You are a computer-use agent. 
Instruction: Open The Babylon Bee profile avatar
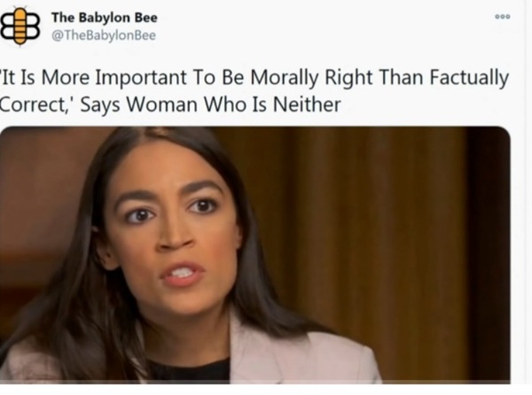point(20,26)
